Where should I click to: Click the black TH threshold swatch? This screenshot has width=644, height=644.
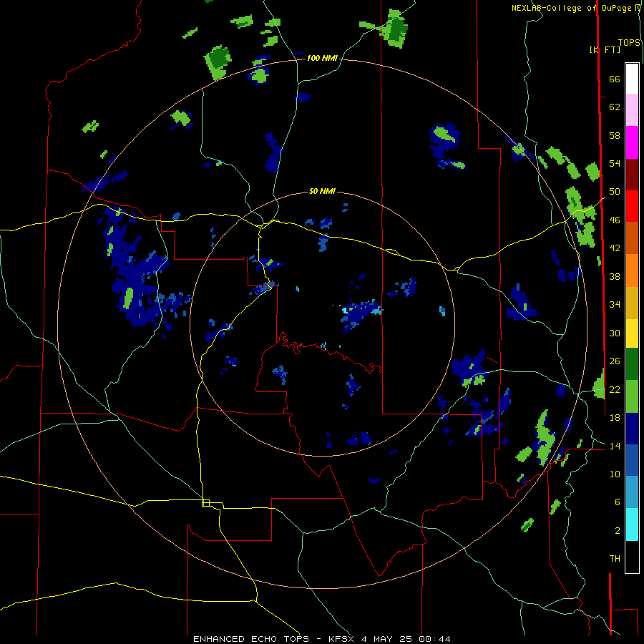[x=632, y=557]
